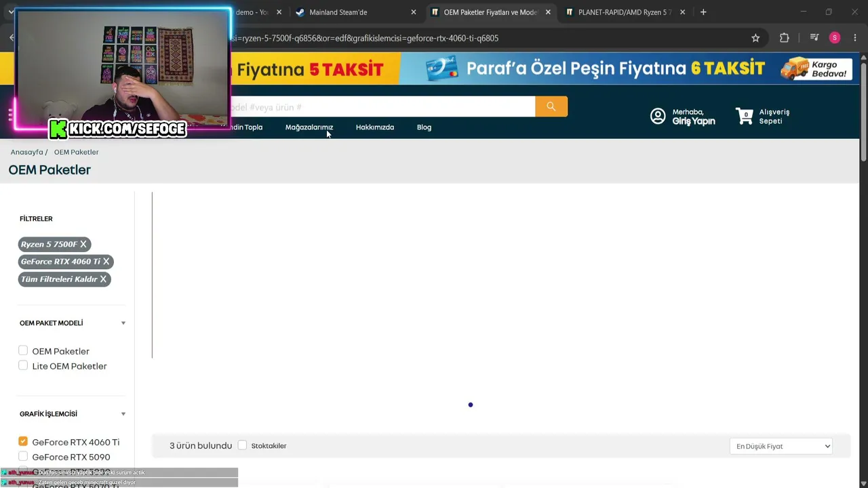Viewport: 868px width, 488px height.
Task: Go to the Blog menu item
Action: pyautogui.click(x=424, y=127)
